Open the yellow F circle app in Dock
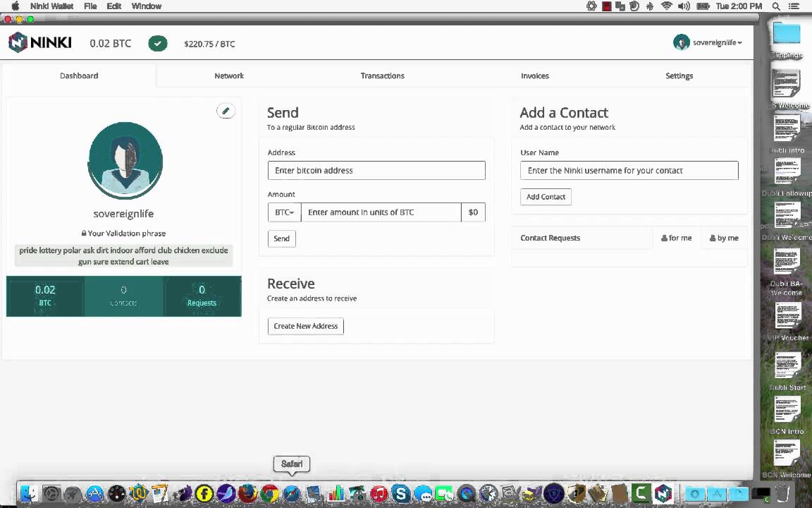 [x=204, y=493]
